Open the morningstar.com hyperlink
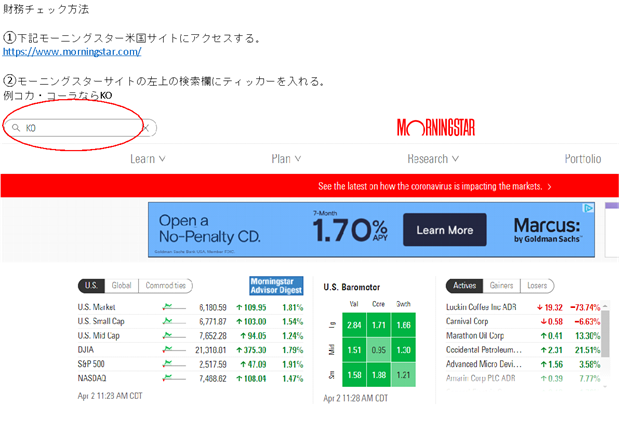The image size is (624, 432). point(72,52)
